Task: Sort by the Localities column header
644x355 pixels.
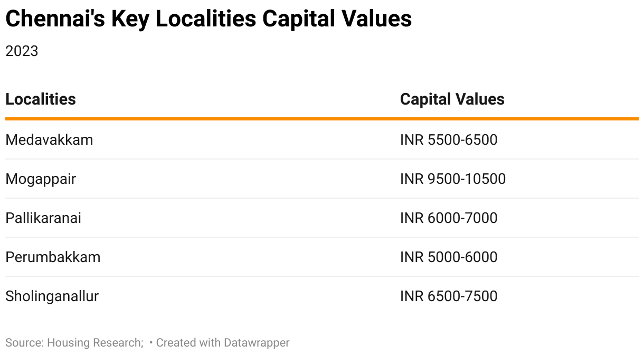Action: click(41, 99)
